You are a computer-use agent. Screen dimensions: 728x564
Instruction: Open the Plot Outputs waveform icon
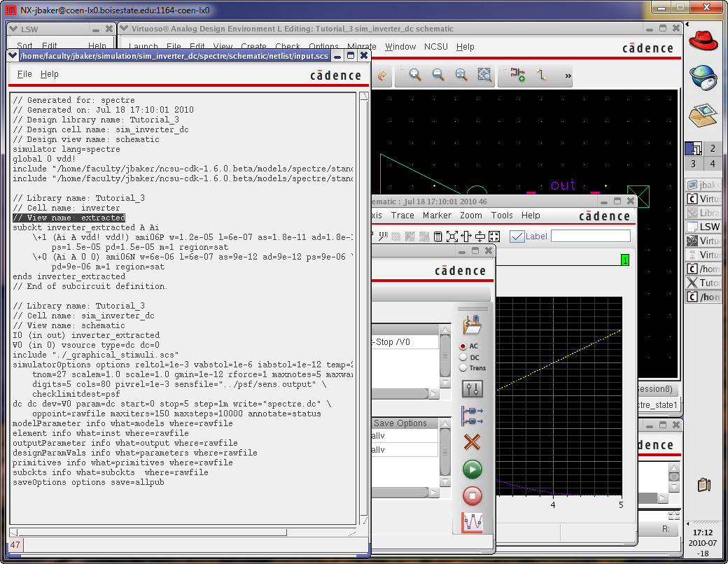coord(472,522)
